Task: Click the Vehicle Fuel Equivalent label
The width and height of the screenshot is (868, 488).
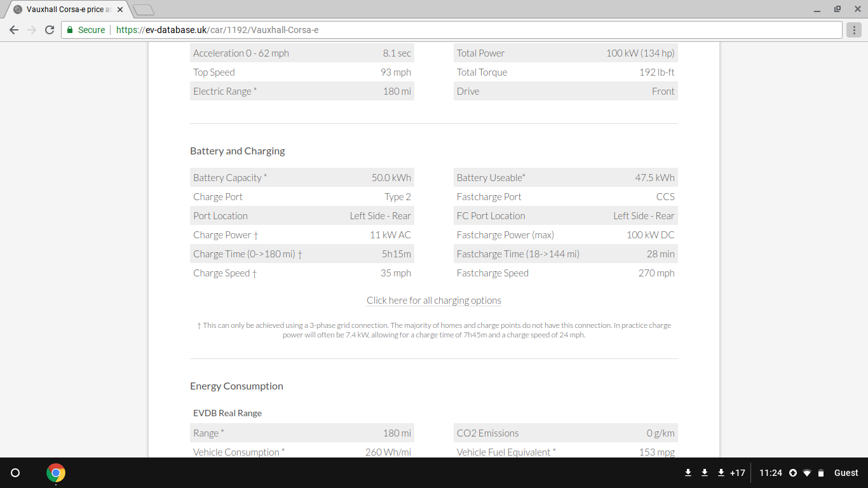Action: 506,452
